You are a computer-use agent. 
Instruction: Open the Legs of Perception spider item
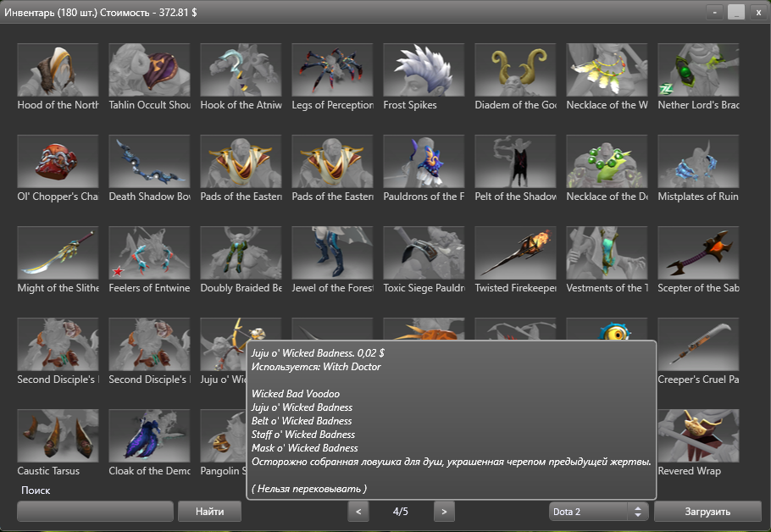point(332,69)
